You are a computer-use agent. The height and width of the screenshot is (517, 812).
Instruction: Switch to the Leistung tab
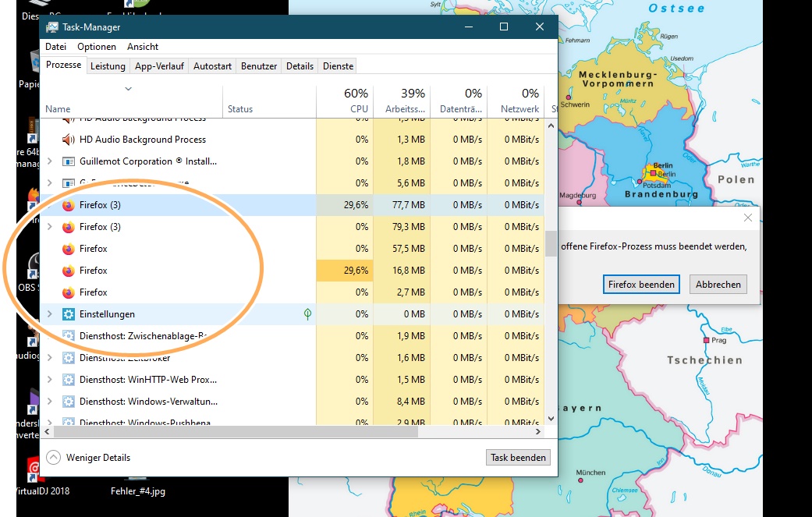pos(108,66)
